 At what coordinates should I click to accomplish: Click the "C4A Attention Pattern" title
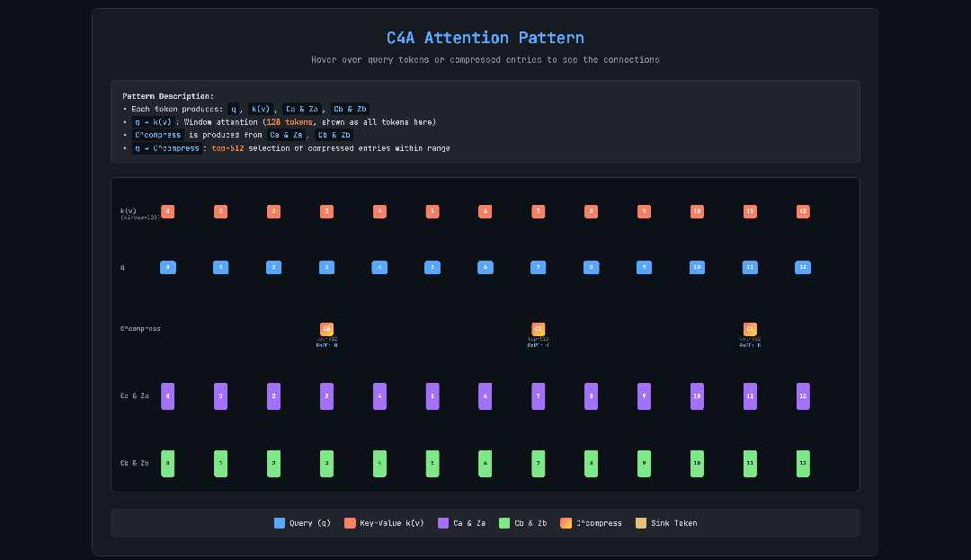pos(485,38)
